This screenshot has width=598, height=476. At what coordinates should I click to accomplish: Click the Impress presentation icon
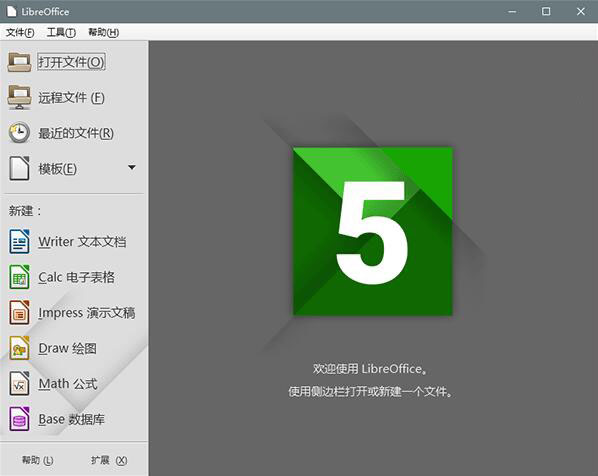(x=19, y=312)
